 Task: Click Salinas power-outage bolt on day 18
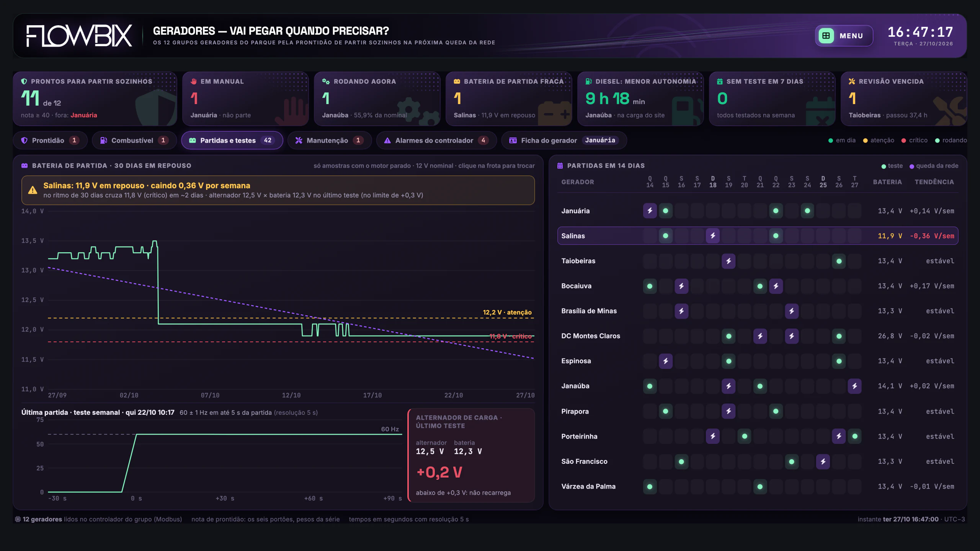(x=713, y=236)
